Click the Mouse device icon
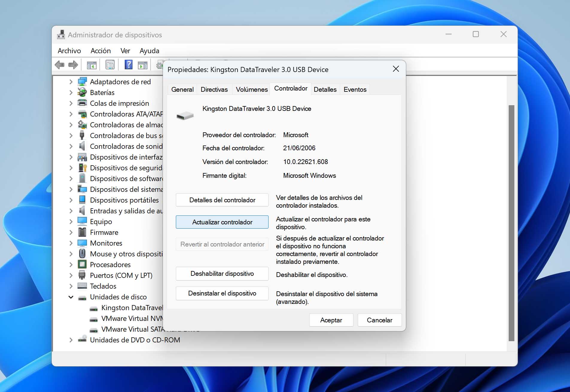 82,254
